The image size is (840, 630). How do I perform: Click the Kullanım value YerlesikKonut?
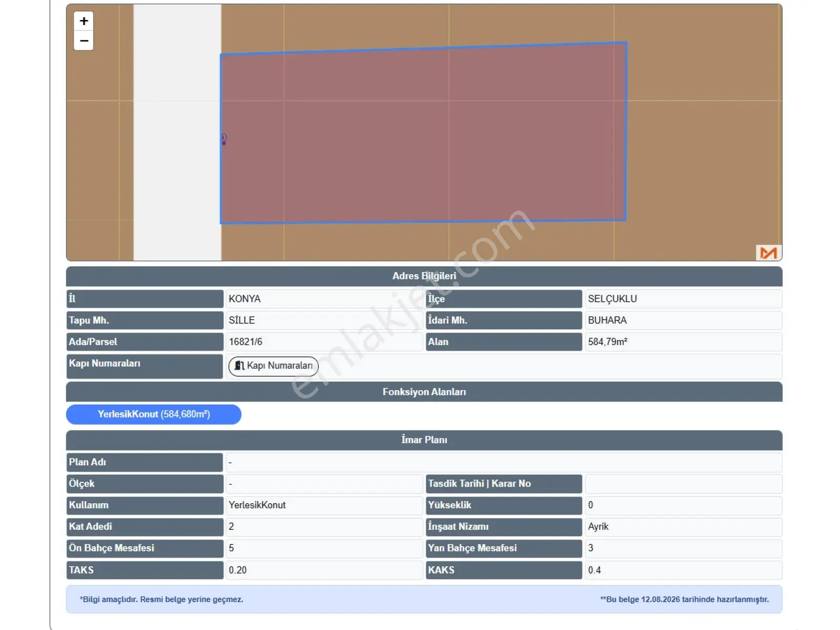[x=257, y=505]
